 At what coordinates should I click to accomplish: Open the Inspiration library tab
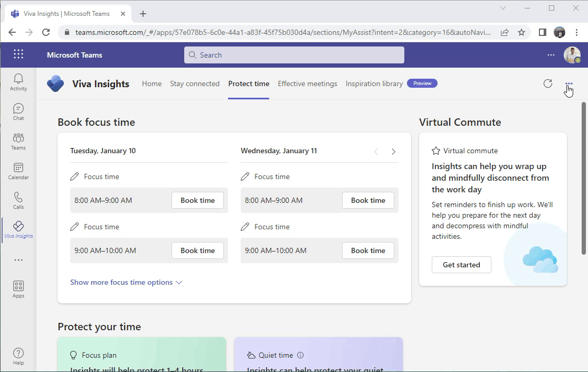pyautogui.click(x=374, y=83)
